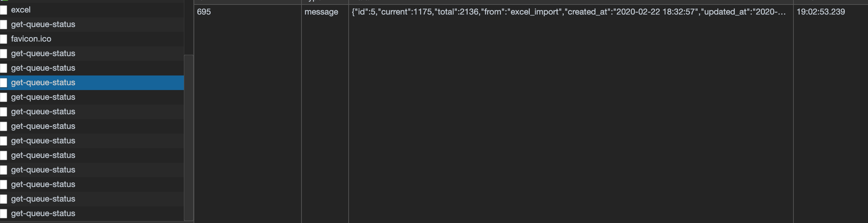
Task: Select get-queue-status between excel and favicon.ico
Action: pos(43,25)
